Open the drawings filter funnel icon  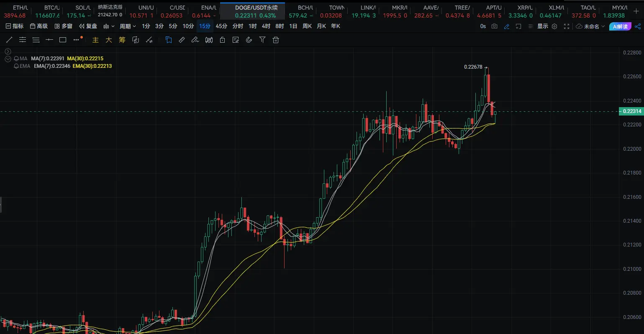(262, 40)
